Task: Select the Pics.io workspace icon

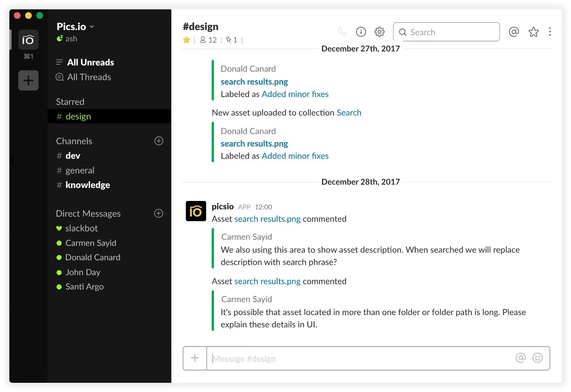Action: tap(28, 40)
